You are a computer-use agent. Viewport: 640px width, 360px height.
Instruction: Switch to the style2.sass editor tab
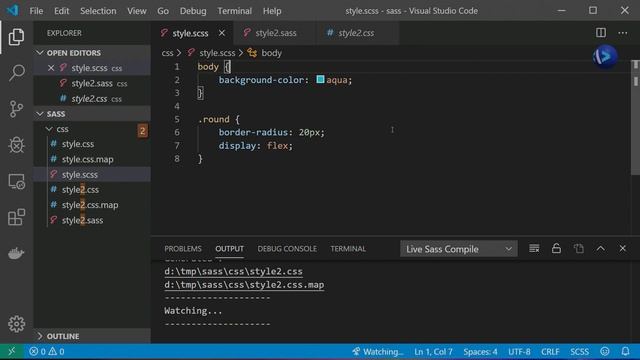pyautogui.click(x=275, y=33)
